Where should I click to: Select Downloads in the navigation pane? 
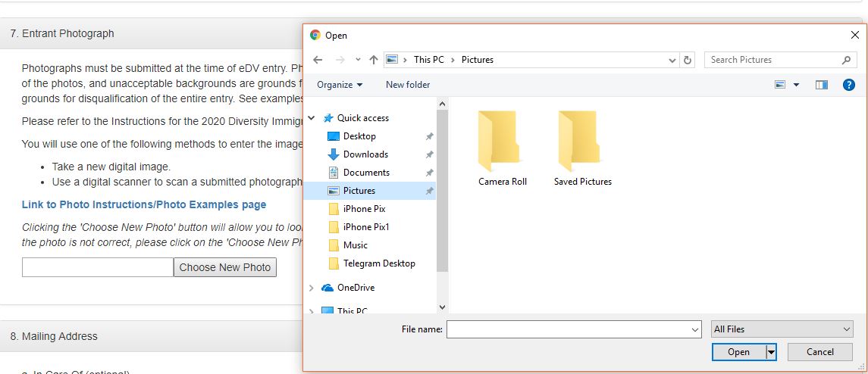pyautogui.click(x=365, y=154)
